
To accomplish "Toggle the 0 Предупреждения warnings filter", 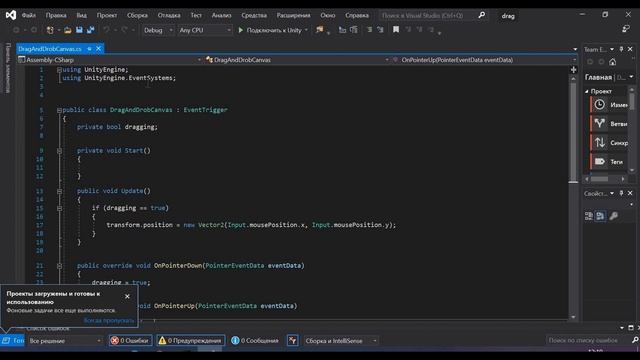I will click(191, 340).
